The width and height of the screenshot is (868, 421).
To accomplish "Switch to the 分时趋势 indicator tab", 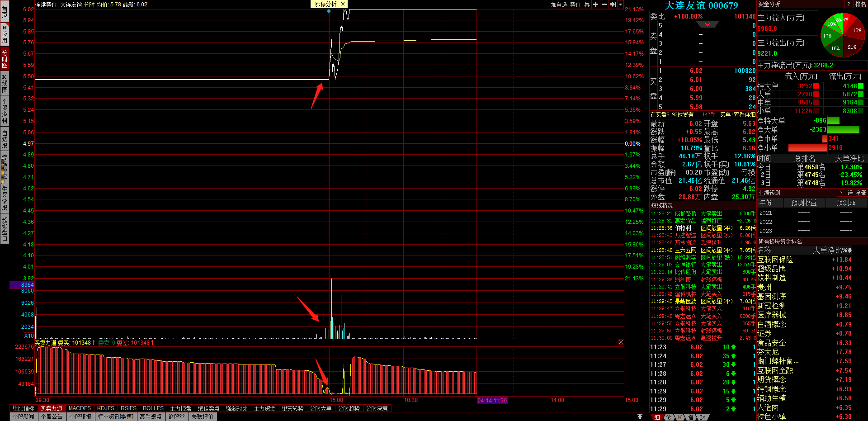I will point(349,408).
